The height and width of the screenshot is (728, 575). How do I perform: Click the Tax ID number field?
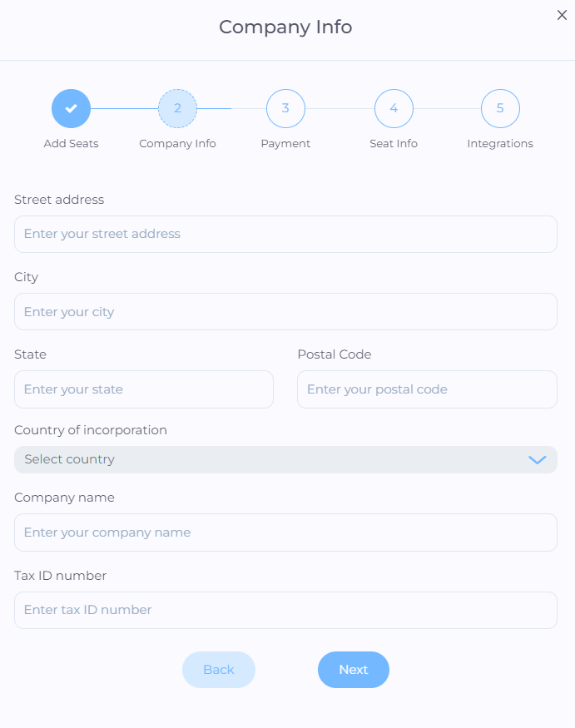click(x=285, y=610)
